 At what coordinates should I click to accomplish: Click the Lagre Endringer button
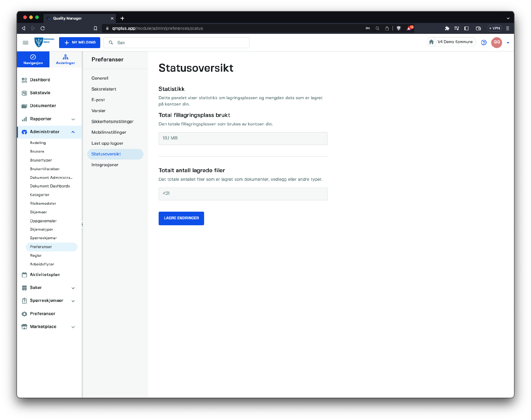pyautogui.click(x=181, y=218)
